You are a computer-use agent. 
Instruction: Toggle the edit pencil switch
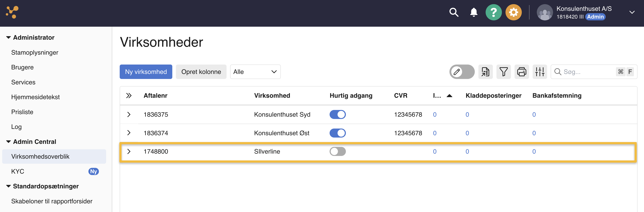(462, 72)
